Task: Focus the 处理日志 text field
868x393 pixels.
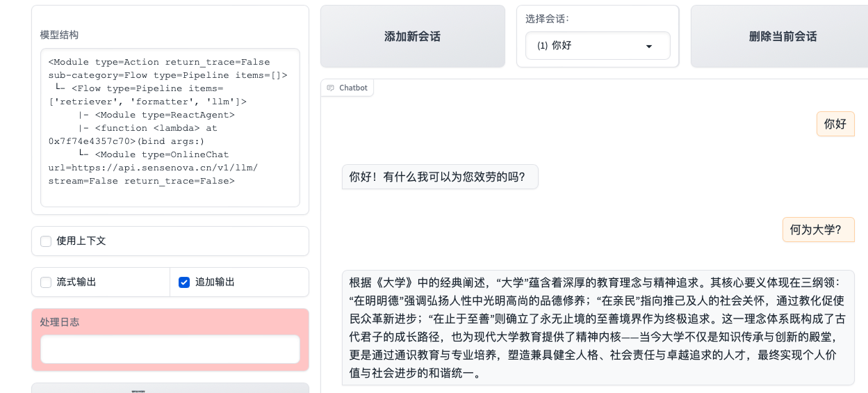Action: point(170,349)
